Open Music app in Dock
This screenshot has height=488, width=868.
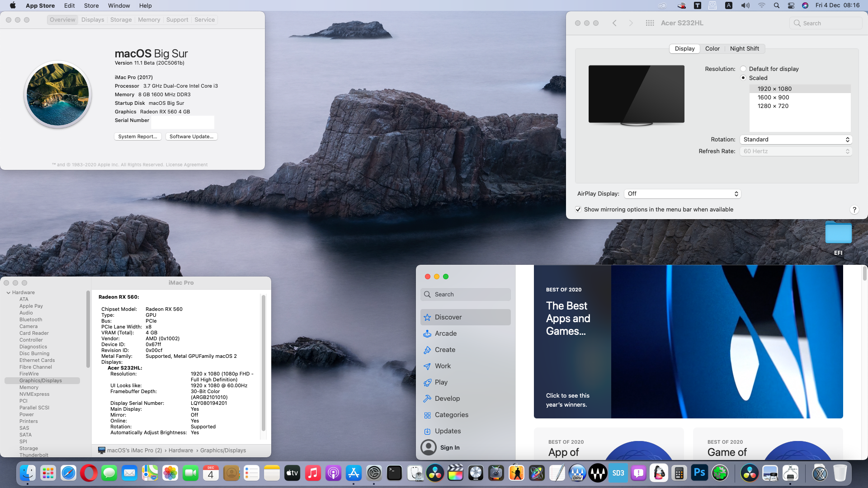(x=312, y=473)
